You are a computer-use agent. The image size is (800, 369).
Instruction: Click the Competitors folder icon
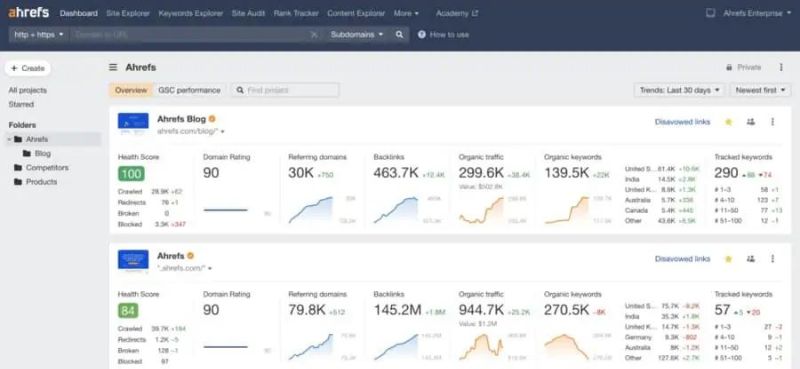pyautogui.click(x=18, y=168)
